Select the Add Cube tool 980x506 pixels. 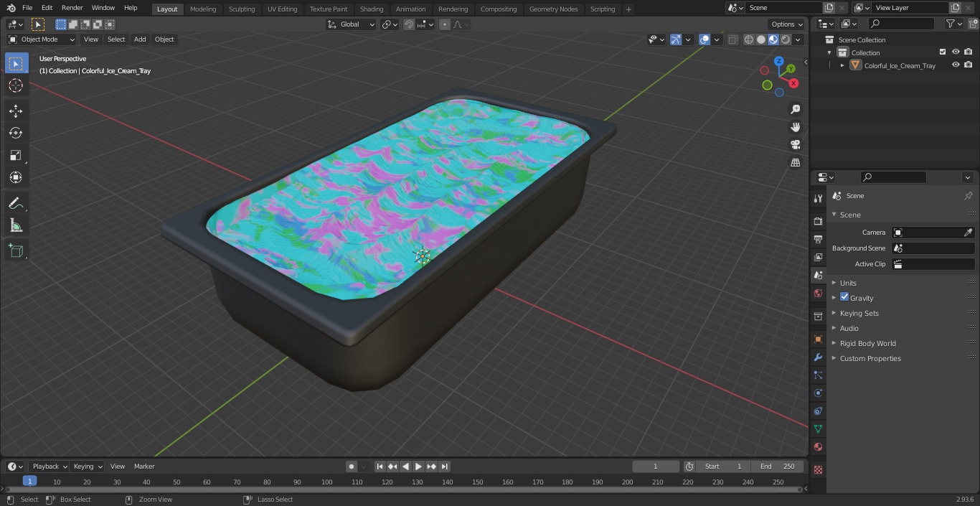(x=16, y=250)
